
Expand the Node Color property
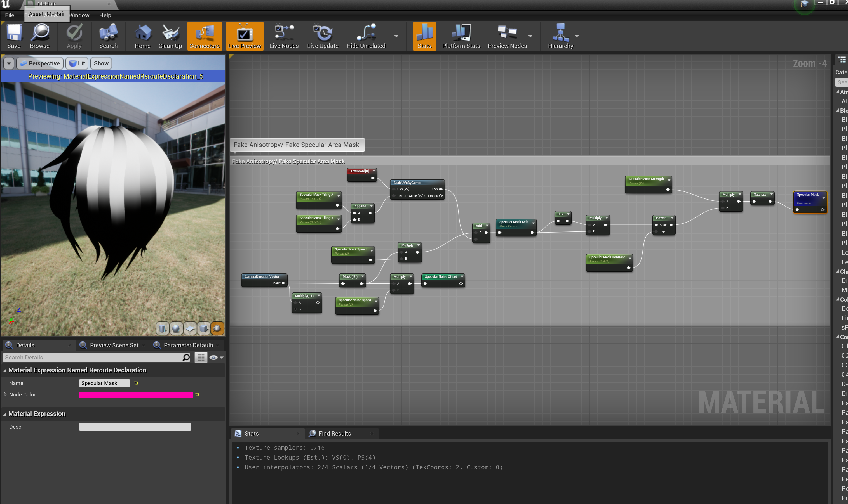(x=5, y=394)
